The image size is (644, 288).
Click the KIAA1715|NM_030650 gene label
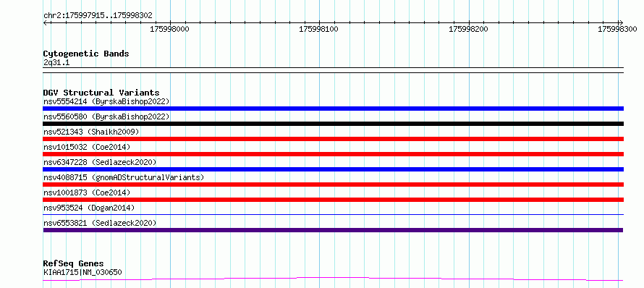coord(82,272)
